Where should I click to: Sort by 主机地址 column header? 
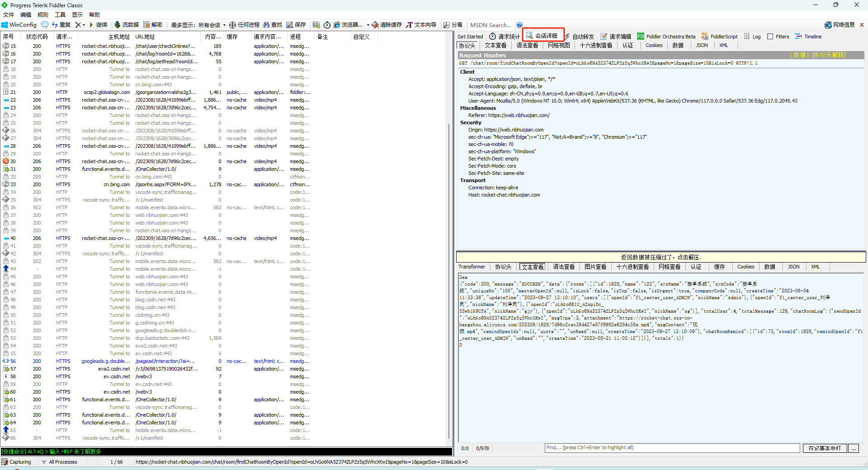point(106,37)
